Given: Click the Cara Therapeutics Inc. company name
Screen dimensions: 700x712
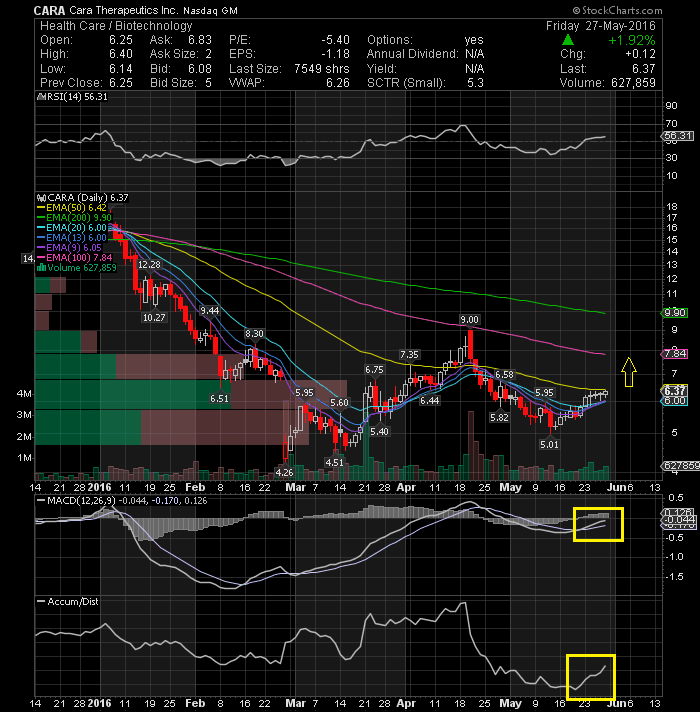Looking at the screenshot, I should coord(124,10).
